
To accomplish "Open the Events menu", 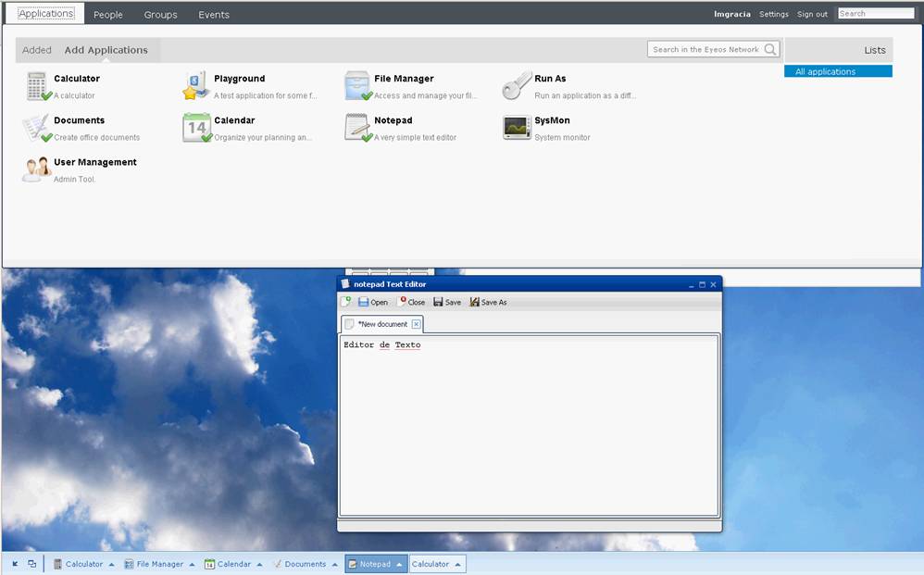I will [214, 15].
